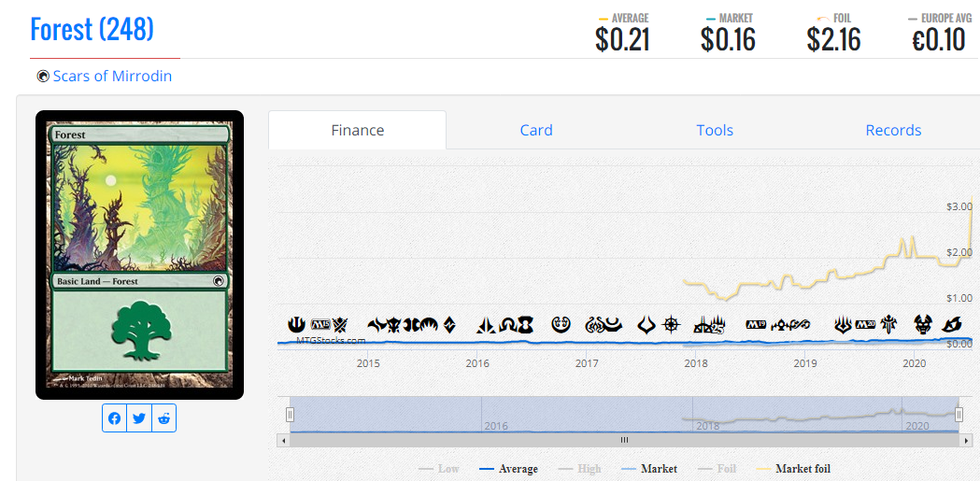
Task: Click the navigator scrollbar thumb
Action: tap(624, 441)
